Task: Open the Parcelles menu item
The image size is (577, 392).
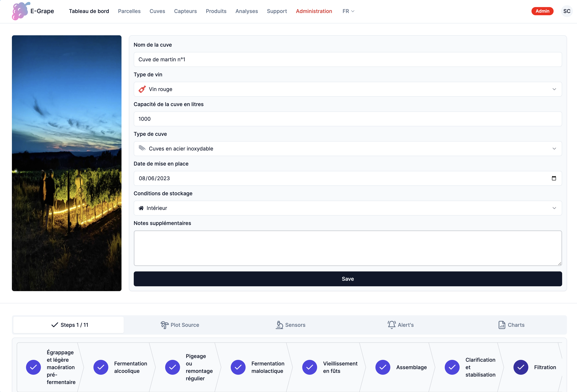Action: click(129, 11)
